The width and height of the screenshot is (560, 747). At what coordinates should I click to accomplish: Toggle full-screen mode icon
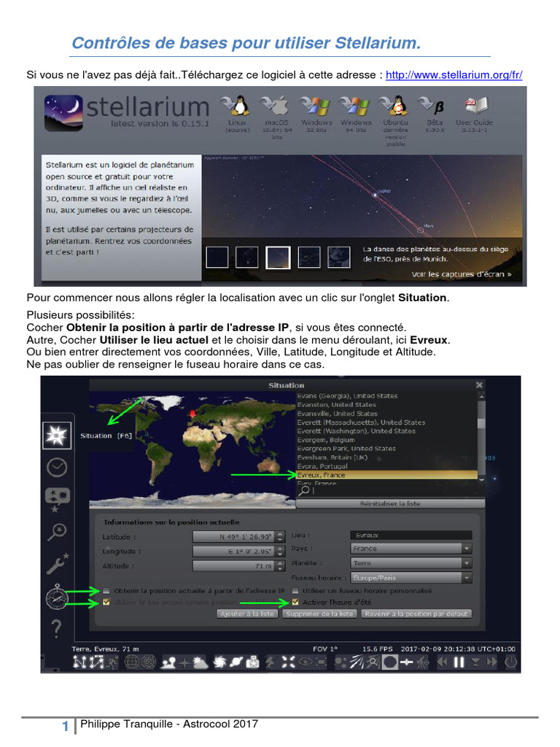[x=322, y=662]
